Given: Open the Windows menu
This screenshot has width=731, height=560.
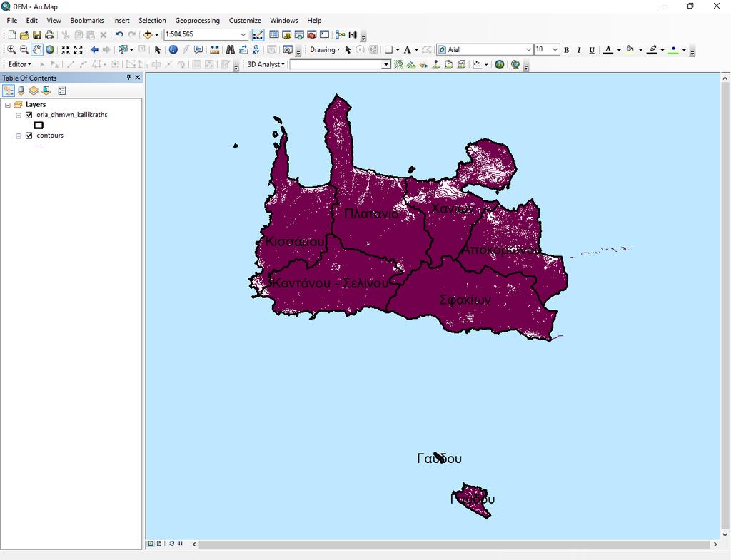Looking at the screenshot, I should click(x=284, y=21).
